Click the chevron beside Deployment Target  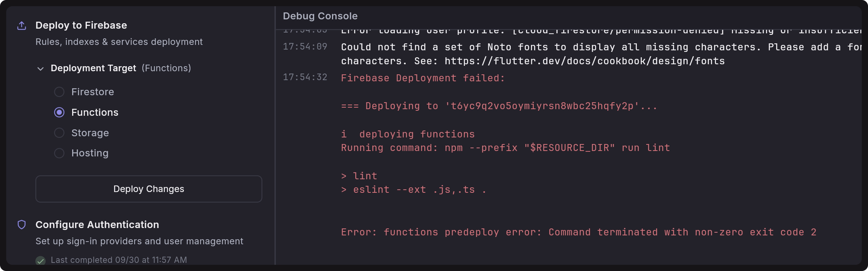click(x=39, y=69)
